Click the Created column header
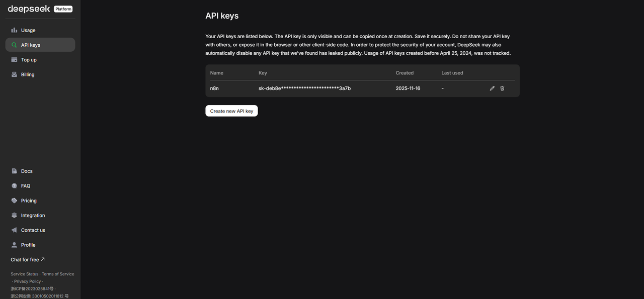The image size is (644, 299). tap(405, 73)
